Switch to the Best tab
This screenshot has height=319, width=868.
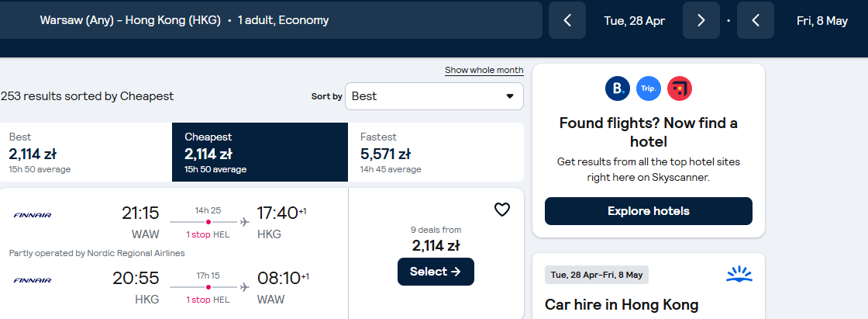click(86, 152)
